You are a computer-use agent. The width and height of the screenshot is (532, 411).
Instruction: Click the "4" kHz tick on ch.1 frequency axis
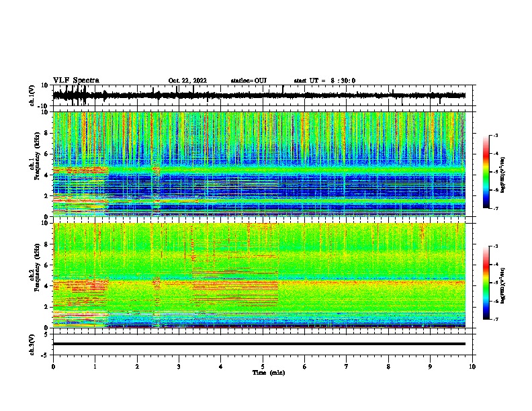pos(46,175)
